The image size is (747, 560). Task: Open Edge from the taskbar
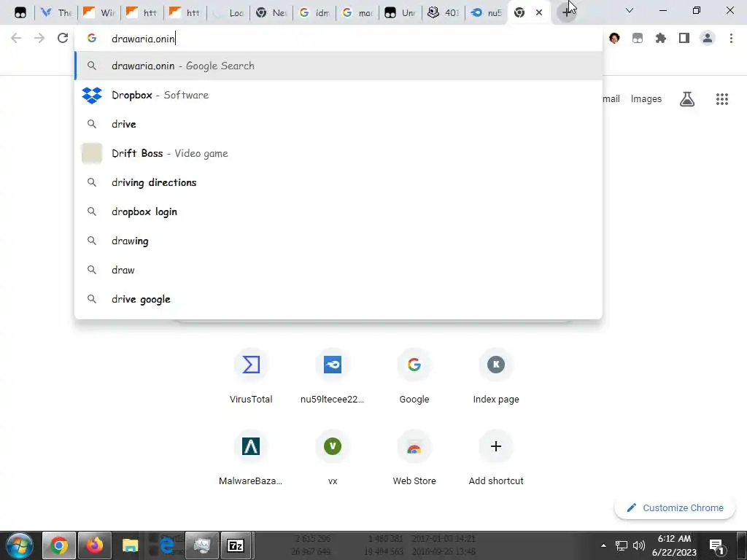[166, 545]
